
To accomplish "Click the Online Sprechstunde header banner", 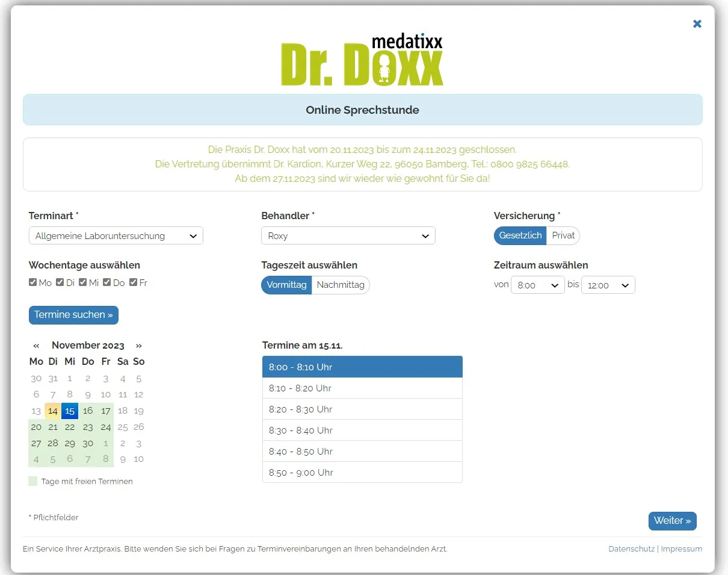I will [363, 110].
